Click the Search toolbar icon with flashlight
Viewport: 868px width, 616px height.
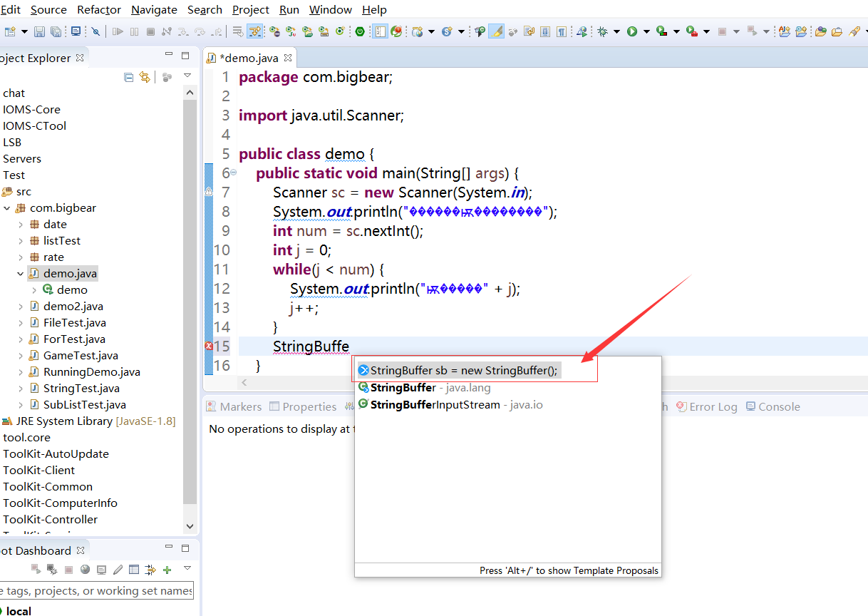(x=854, y=31)
